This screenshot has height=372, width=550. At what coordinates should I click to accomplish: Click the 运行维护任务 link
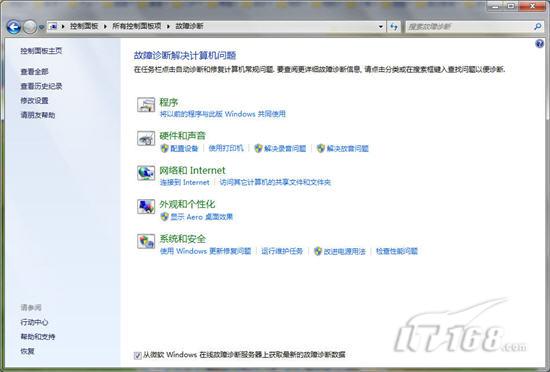[282, 251]
